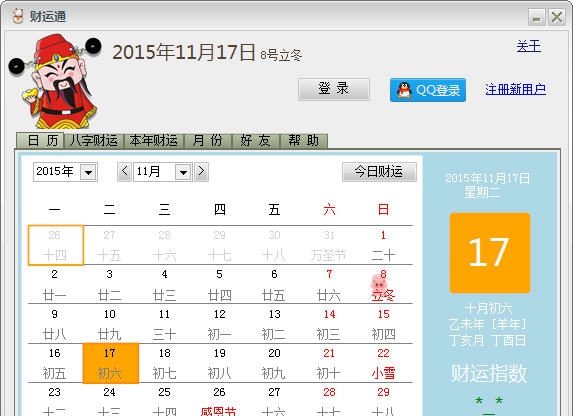Go to the previous month arrow

[124, 172]
